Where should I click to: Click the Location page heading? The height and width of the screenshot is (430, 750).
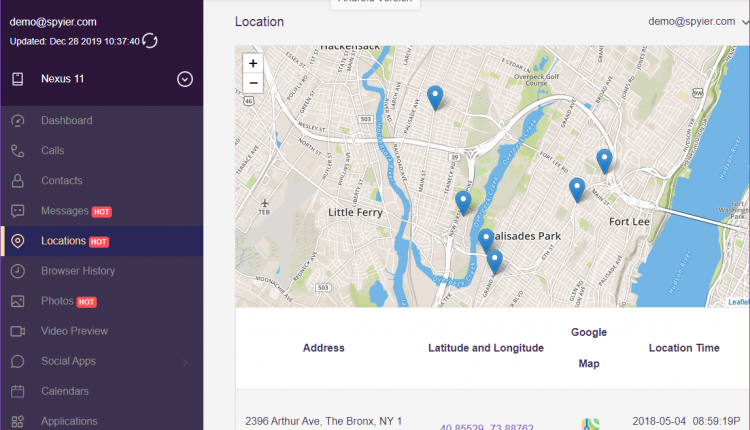click(259, 22)
